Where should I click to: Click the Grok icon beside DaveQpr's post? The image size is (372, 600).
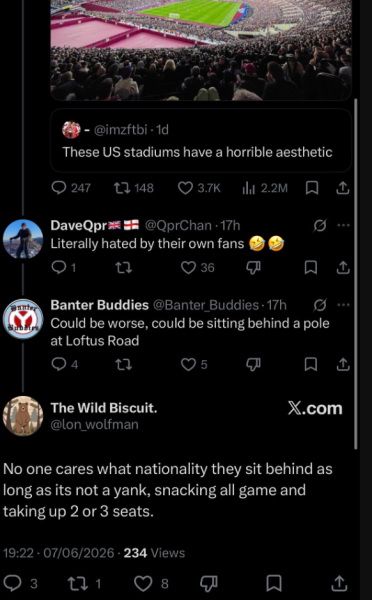pyautogui.click(x=320, y=226)
